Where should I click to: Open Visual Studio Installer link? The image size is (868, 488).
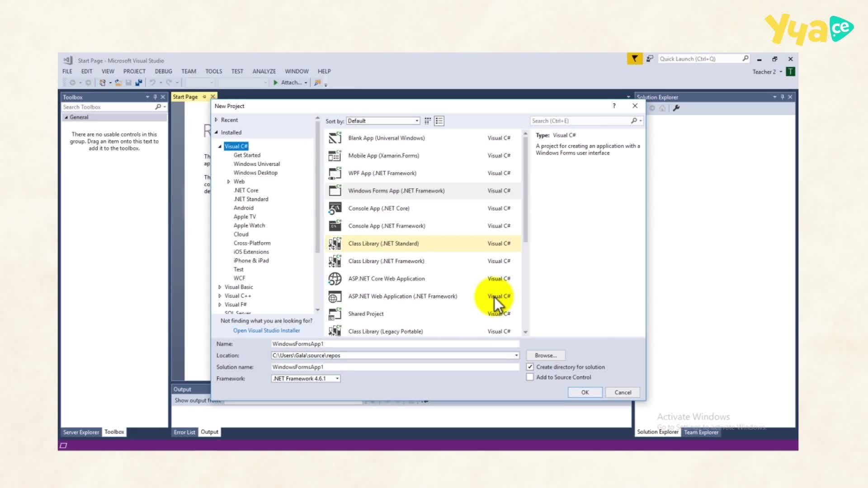267,331
